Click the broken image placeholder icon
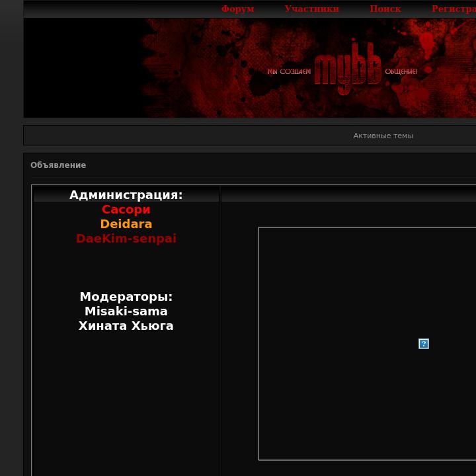The image size is (476, 476). pyautogui.click(x=424, y=344)
